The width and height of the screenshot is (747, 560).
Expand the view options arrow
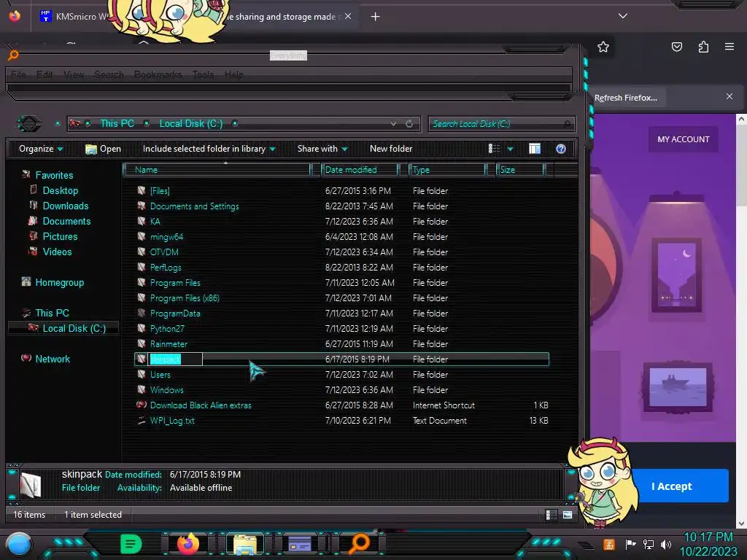[x=510, y=149]
